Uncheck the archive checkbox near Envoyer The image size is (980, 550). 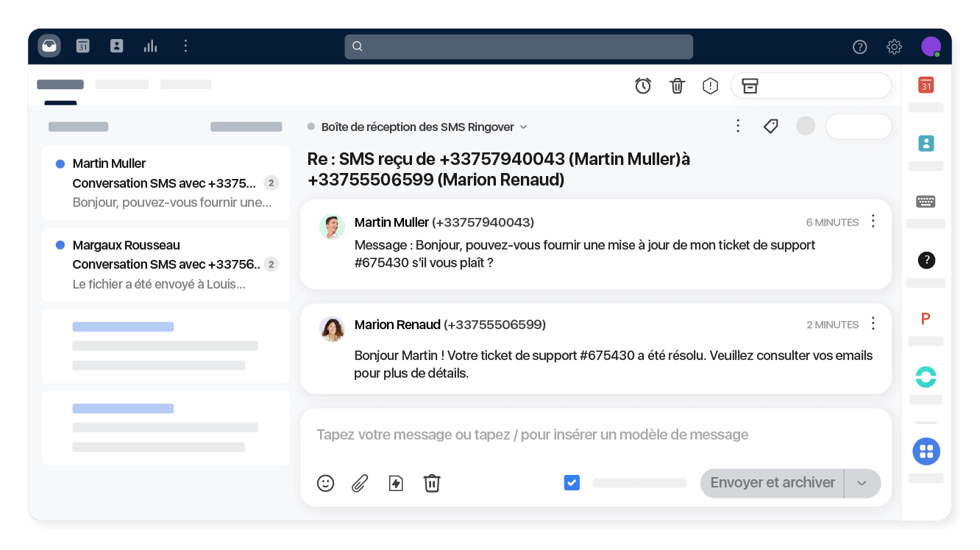click(x=572, y=482)
